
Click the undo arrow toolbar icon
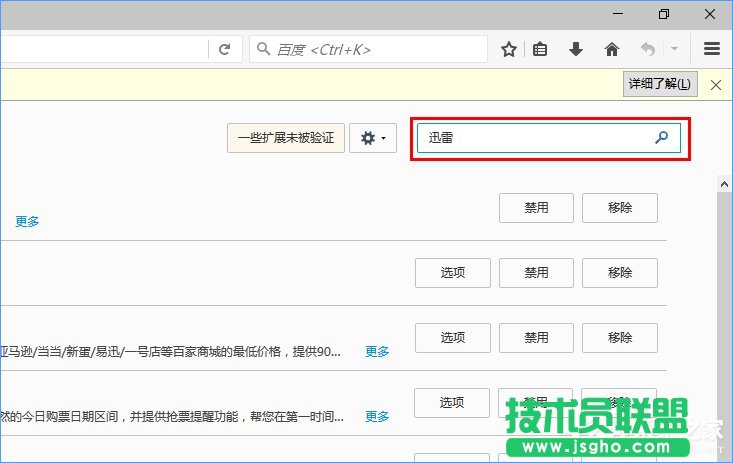coord(648,49)
